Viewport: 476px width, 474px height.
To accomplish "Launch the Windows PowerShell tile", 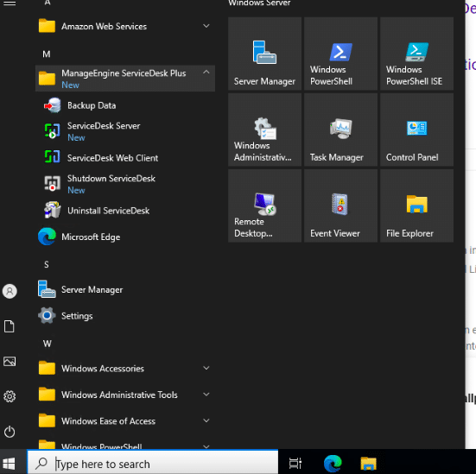I will click(340, 54).
